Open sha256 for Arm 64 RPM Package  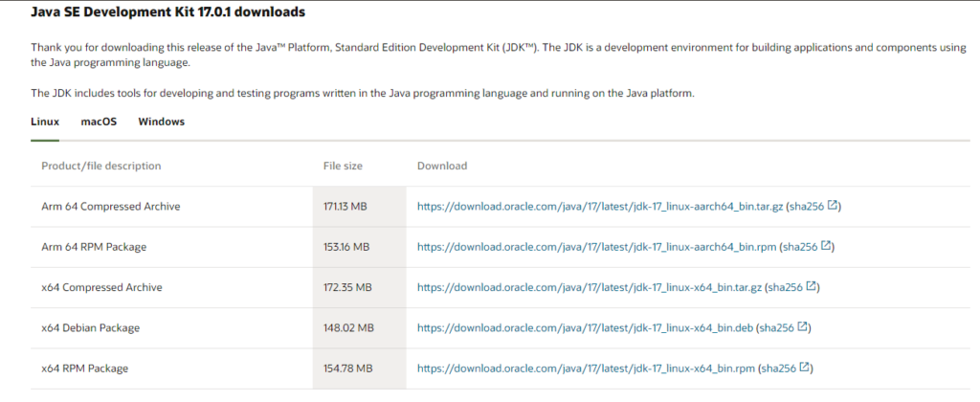pos(801,247)
